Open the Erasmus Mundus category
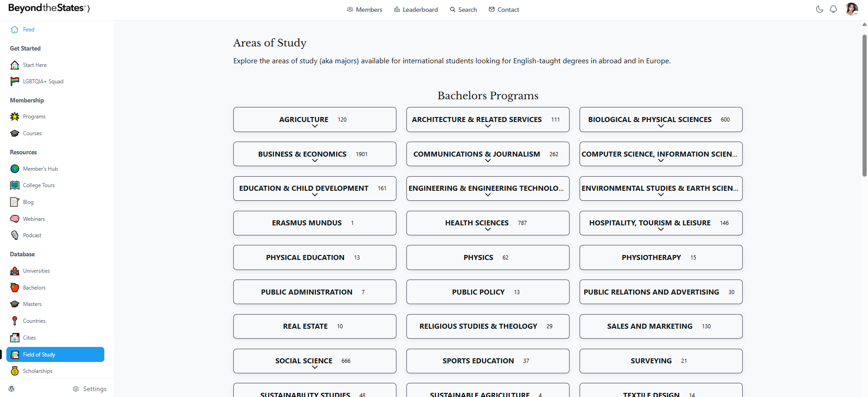Screen dimensions: 868x397 click(x=315, y=223)
